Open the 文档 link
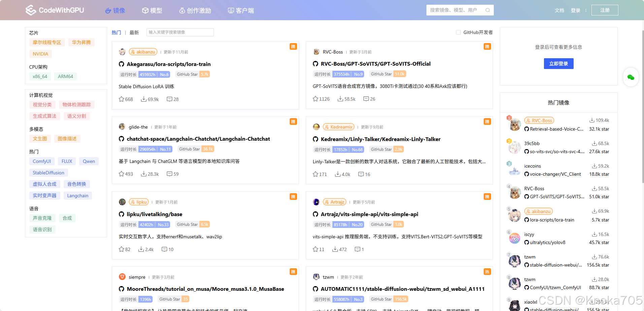 pos(559,10)
